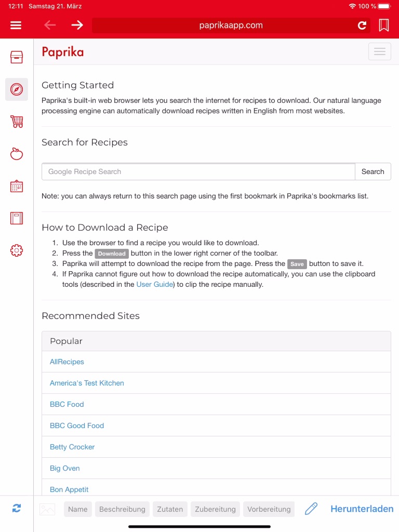Viewport: 399px width, 532px height.
Task: Tap the sync arrows icon
Action: [x=17, y=509]
